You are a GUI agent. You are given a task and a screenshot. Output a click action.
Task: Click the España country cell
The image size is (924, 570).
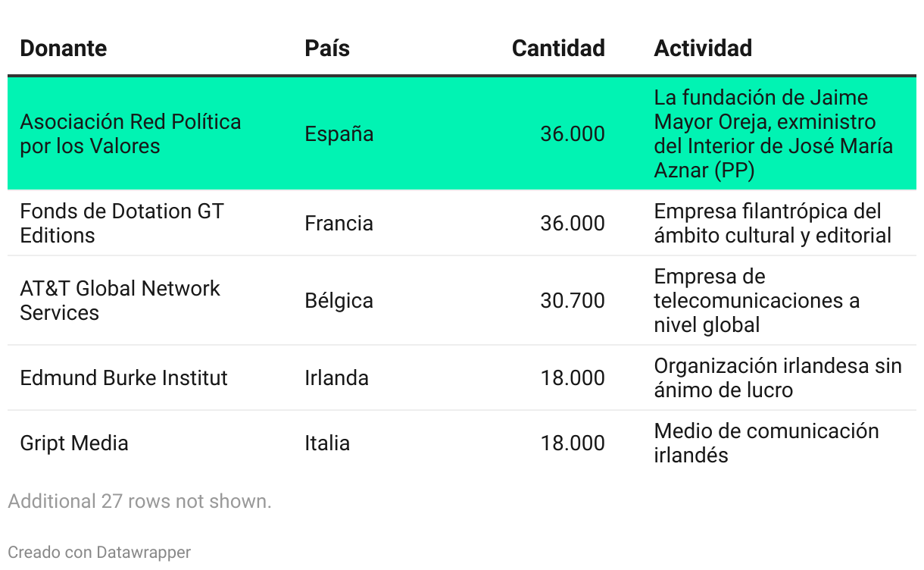(339, 134)
